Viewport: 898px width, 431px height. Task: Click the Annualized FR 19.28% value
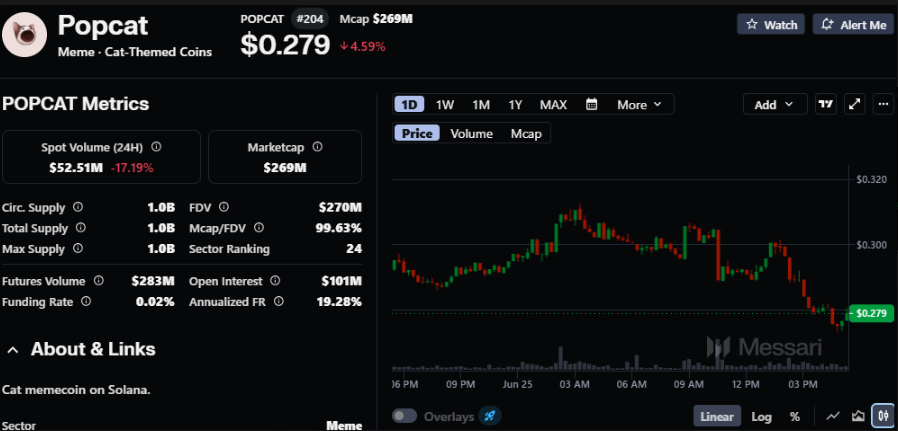(339, 301)
